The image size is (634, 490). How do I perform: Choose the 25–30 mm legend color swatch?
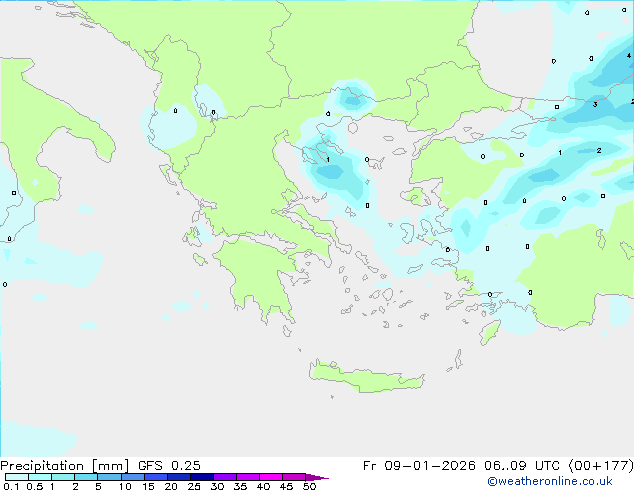(x=201, y=477)
